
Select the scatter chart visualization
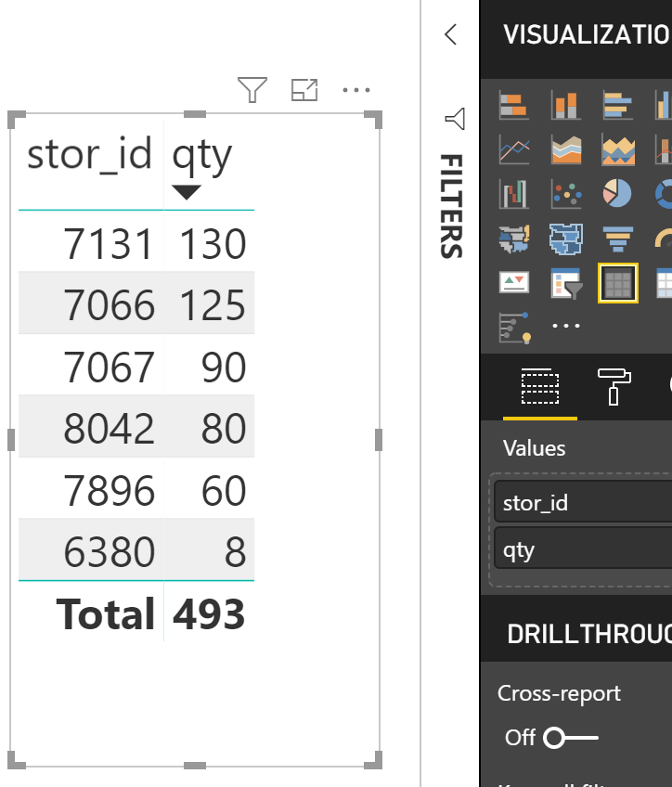pos(566,193)
